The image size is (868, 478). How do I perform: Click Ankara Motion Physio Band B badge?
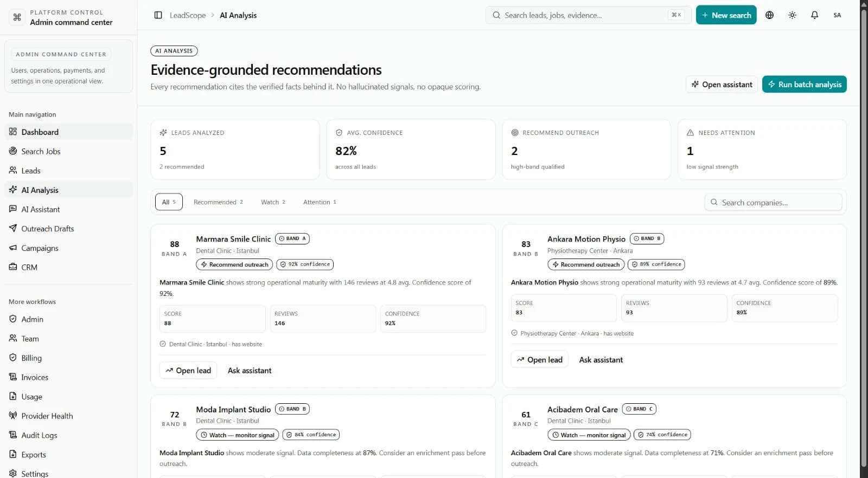647,238
